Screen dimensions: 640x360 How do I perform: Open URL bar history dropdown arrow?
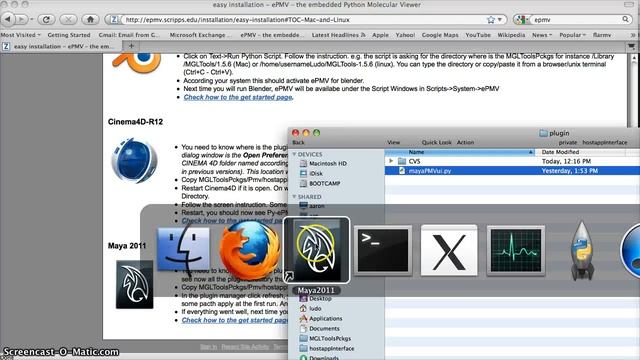[500, 20]
